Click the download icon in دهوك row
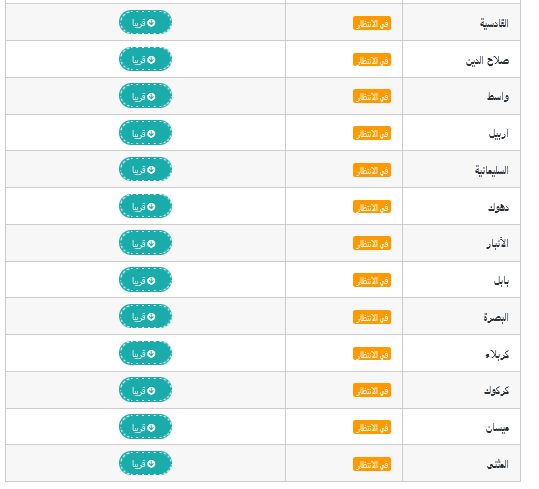Viewport: 539px width, 489px height. [151, 207]
